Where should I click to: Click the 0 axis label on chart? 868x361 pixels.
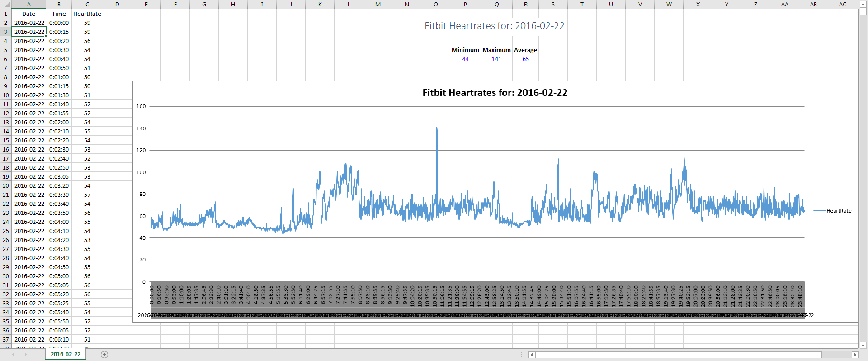[x=144, y=282]
